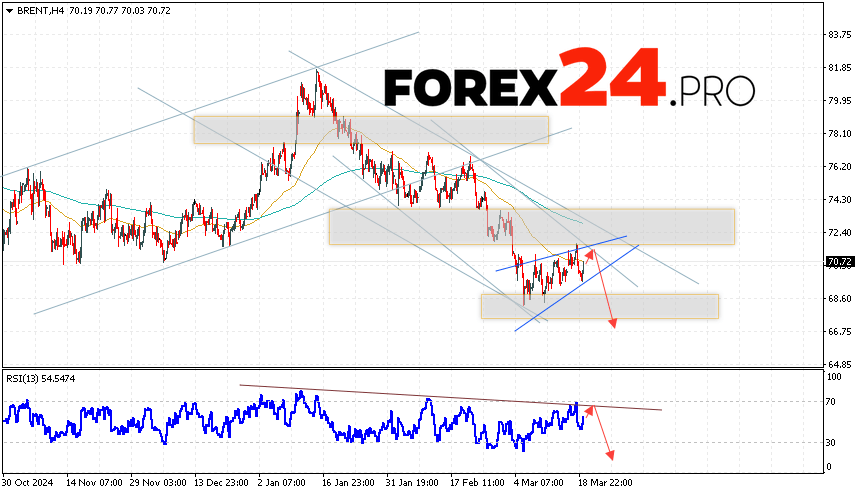Image resolution: width=863 pixels, height=494 pixels.
Task: Select the upper gray zone near 78.10
Action: [x=370, y=130]
